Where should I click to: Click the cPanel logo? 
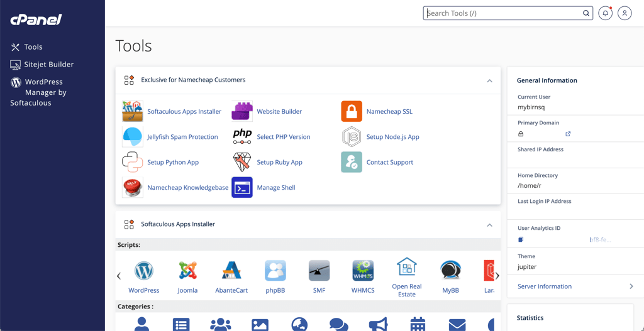pos(36,19)
